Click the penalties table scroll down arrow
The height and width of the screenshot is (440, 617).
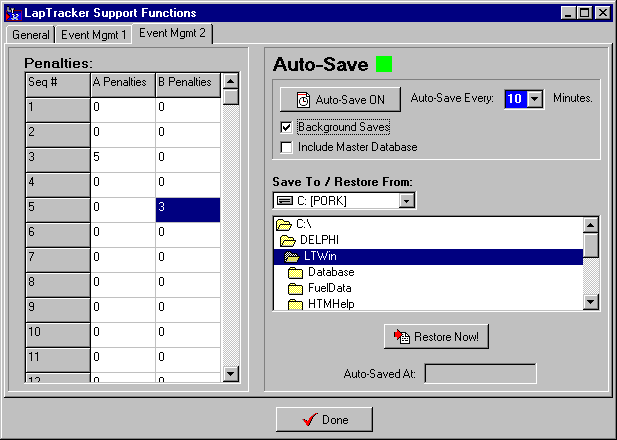[231, 373]
